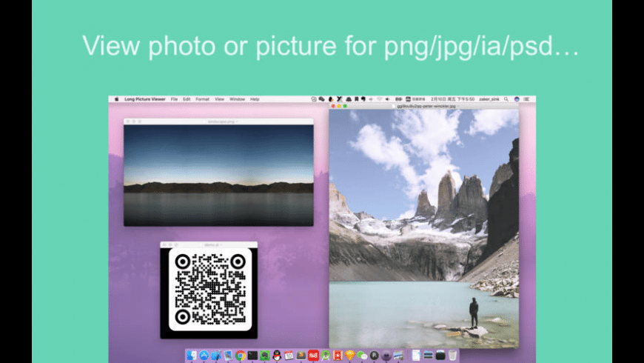Open Google Chrome in the dock
644x363 pixels.
coord(241,355)
